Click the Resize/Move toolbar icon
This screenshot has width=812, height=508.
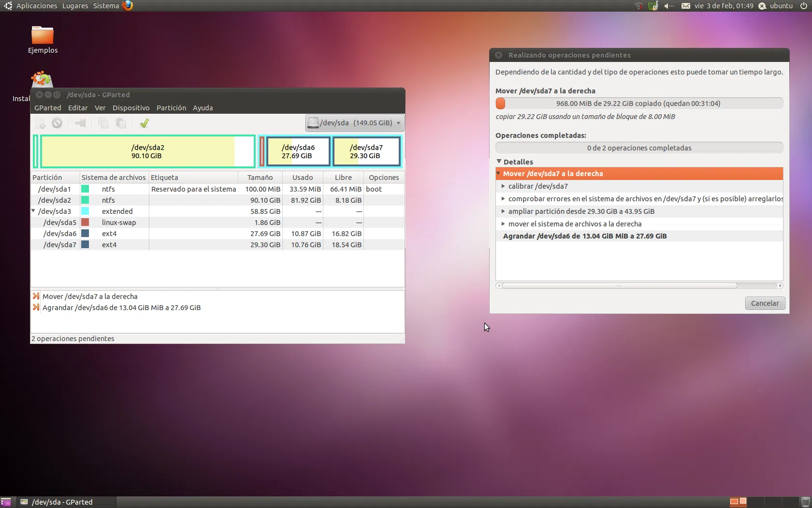(80, 123)
